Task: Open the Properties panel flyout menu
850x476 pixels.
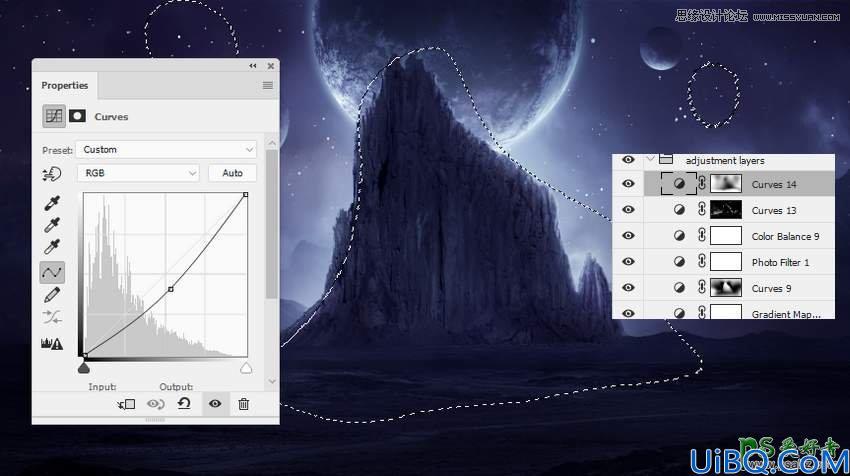Action: [x=267, y=85]
